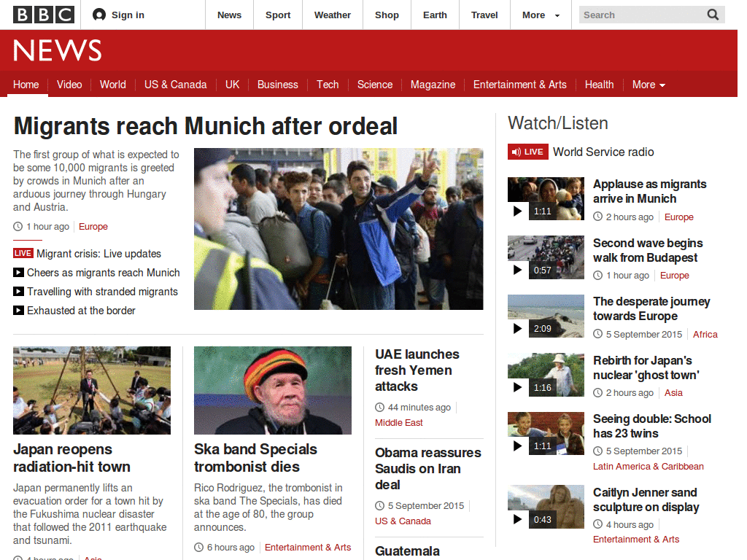Go to the Science section
Image resolution: width=747 pixels, height=560 pixels.
coord(375,85)
